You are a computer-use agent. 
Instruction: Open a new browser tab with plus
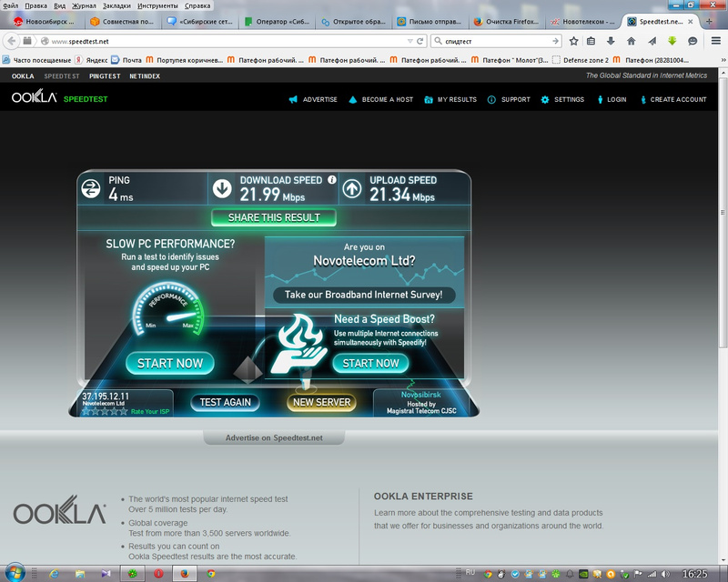tap(709, 21)
